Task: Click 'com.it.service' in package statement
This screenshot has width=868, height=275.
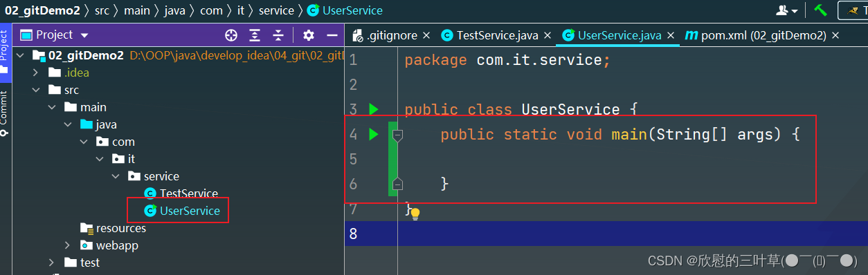Action: [x=539, y=60]
